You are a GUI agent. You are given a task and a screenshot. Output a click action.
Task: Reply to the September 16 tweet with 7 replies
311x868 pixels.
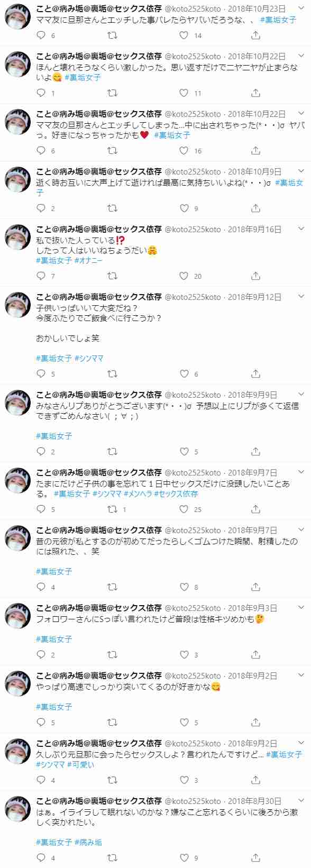pos(41,276)
